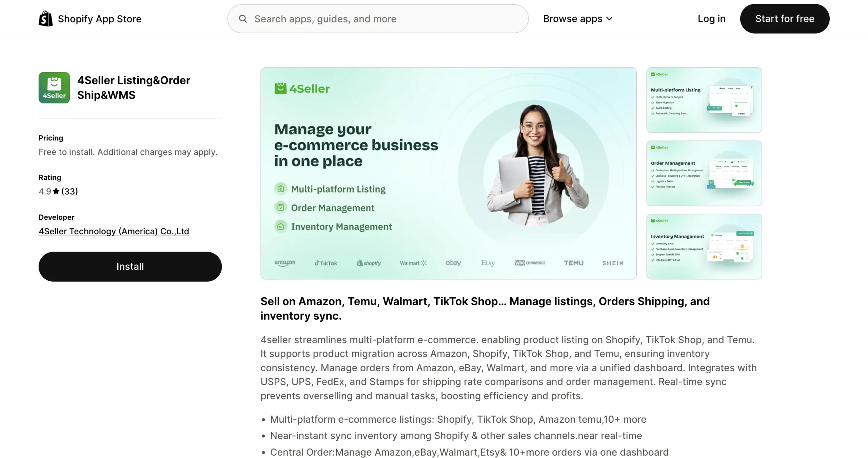The image size is (868, 458).
Task: Click the rating star icon
Action: 56,191
